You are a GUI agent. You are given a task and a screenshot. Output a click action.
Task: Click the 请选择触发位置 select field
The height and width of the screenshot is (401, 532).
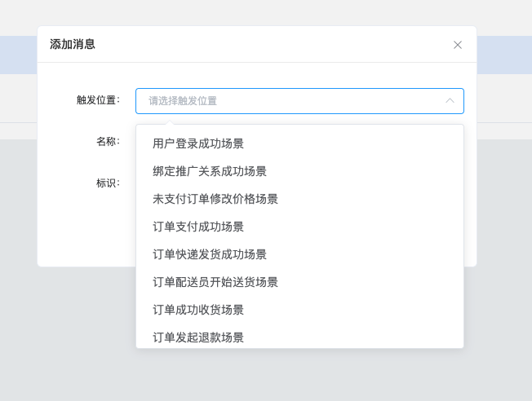coord(299,101)
